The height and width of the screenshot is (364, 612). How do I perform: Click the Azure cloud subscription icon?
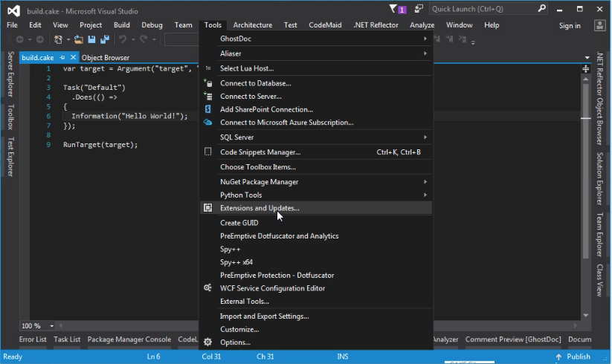(x=208, y=123)
